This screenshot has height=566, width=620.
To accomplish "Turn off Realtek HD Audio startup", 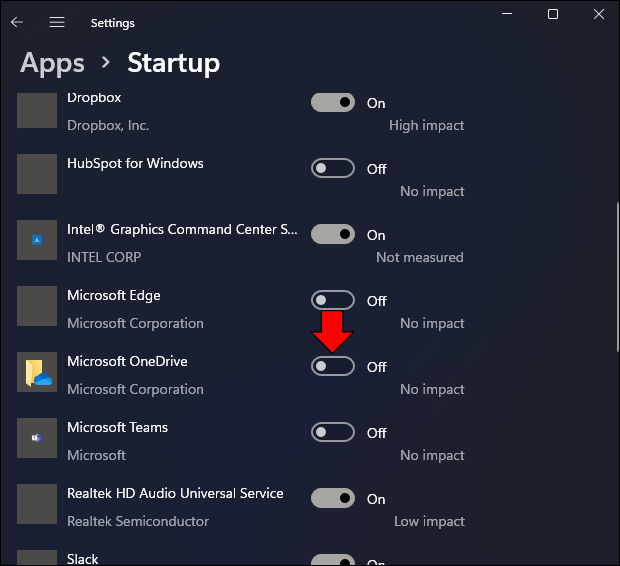I will (333, 498).
